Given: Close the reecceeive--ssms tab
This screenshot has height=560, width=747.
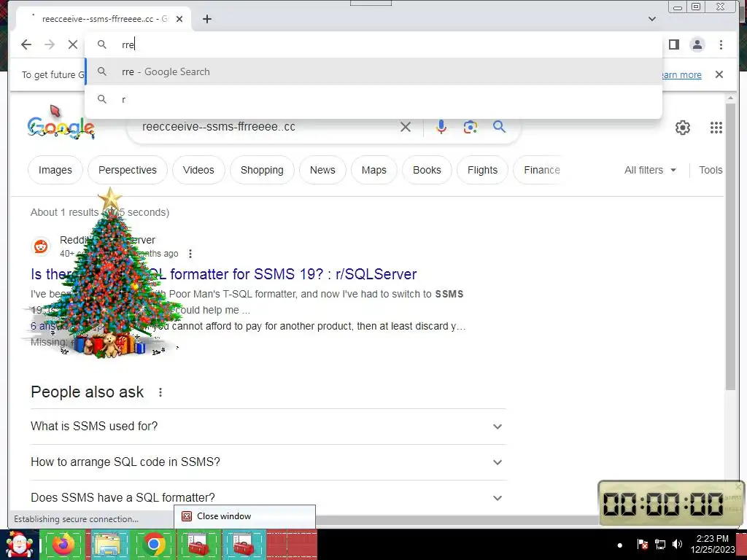Looking at the screenshot, I should pyautogui.click(x=179, y=19).
